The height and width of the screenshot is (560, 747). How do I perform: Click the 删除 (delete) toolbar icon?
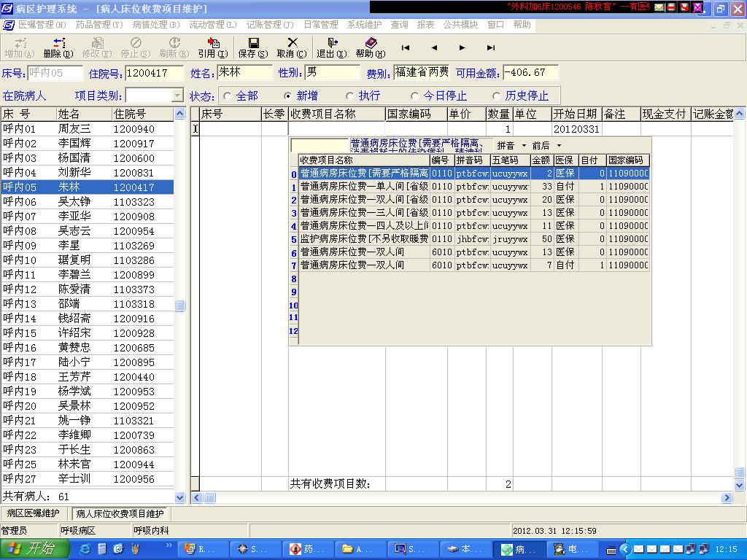click(x=58, y=44)
